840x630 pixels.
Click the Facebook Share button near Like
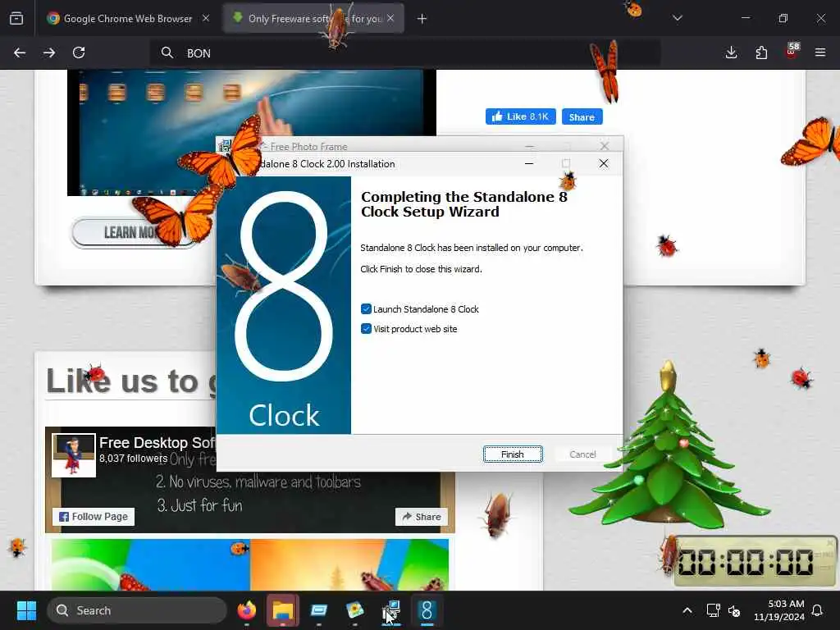(x=582, y=116)
